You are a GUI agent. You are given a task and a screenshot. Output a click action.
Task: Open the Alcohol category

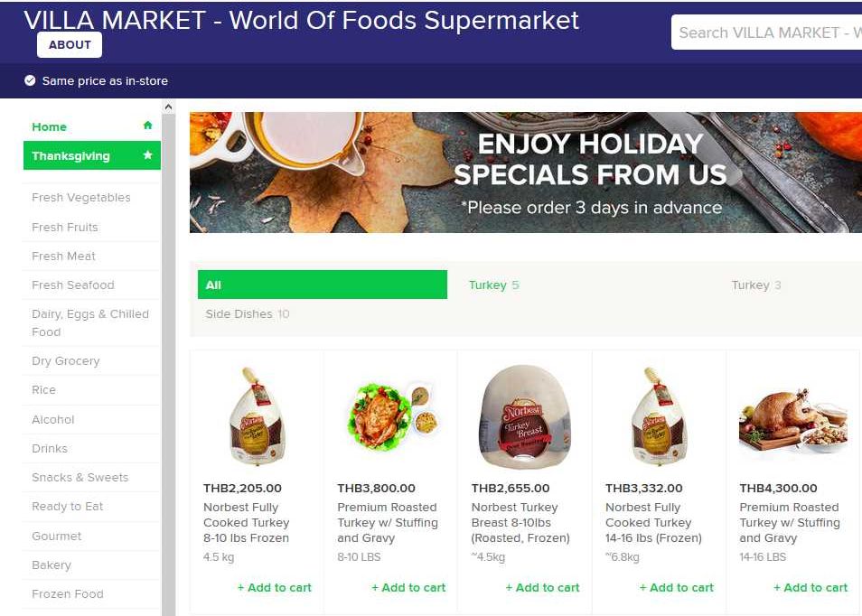[53, 419]
